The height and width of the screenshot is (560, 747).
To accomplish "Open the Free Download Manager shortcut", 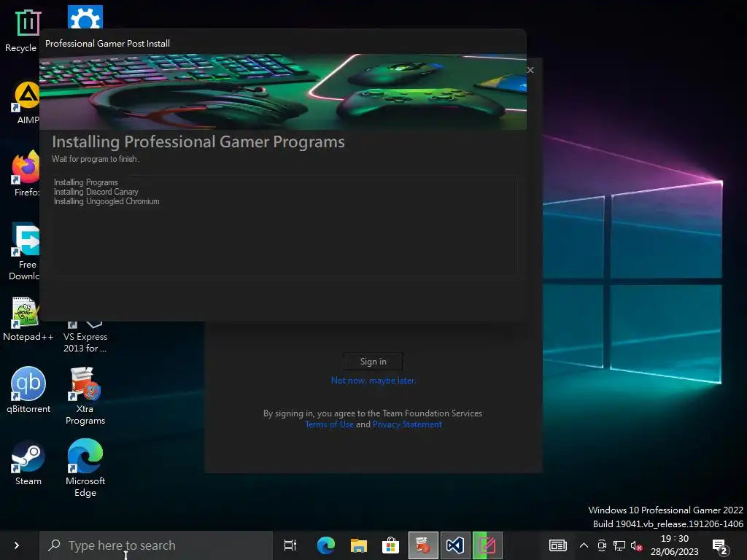I will (x=25, y=251).
